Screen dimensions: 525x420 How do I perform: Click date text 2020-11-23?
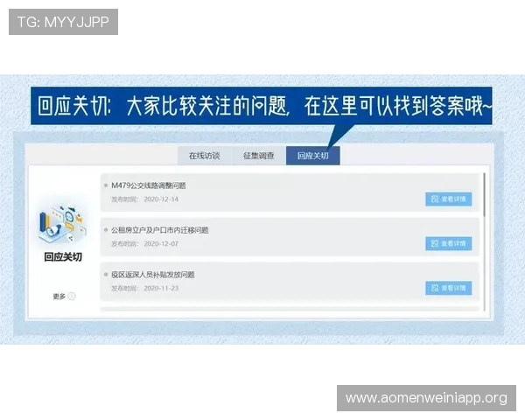tap(161, 289)
